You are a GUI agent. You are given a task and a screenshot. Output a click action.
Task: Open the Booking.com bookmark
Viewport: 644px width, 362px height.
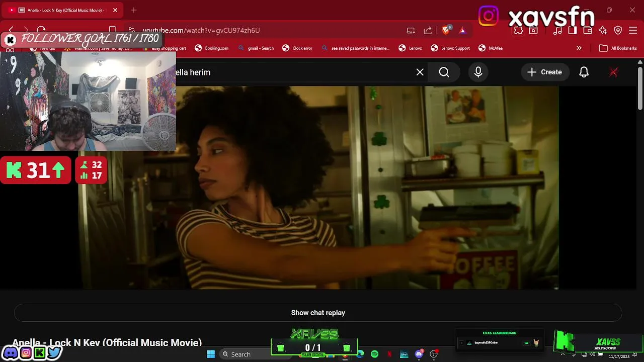click(211, 48)
